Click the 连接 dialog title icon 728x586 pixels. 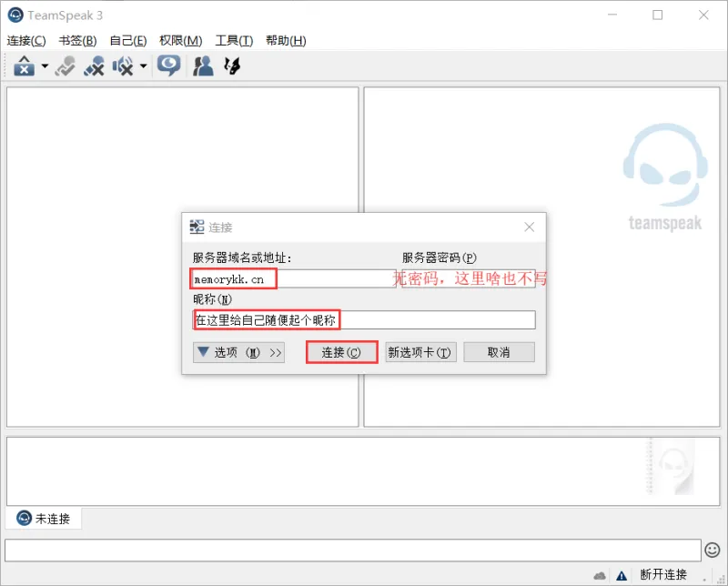coord(197,227)
